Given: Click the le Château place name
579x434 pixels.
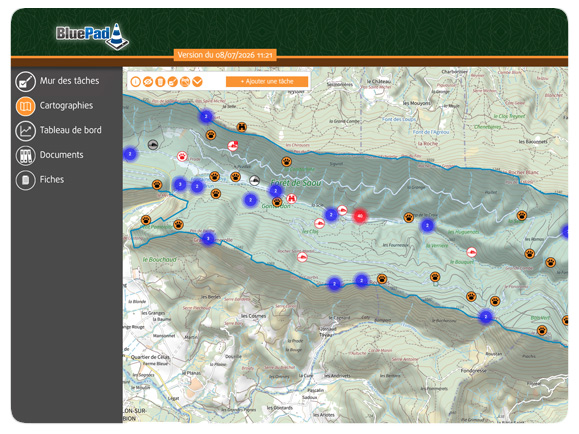Looking at the screenshot, I should [x=378, y=81].
